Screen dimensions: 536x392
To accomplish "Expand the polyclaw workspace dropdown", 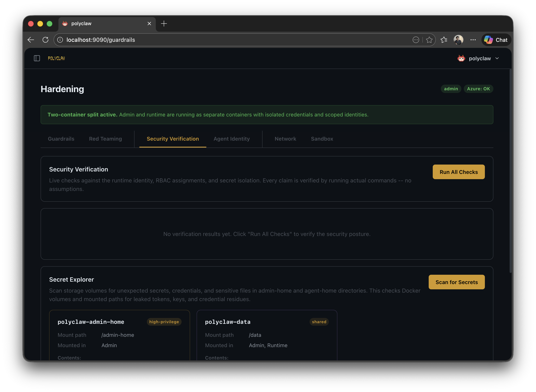I will 497,58.
